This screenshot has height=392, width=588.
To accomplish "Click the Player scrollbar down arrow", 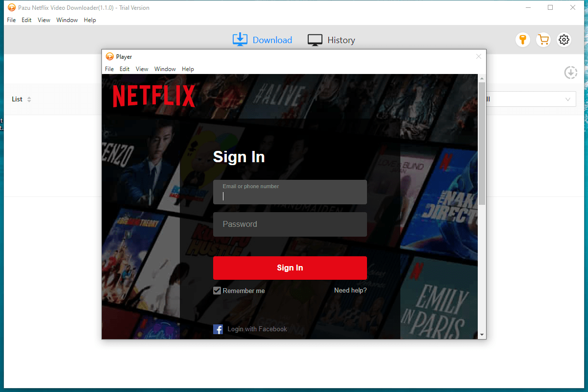I will coord(482,335).
